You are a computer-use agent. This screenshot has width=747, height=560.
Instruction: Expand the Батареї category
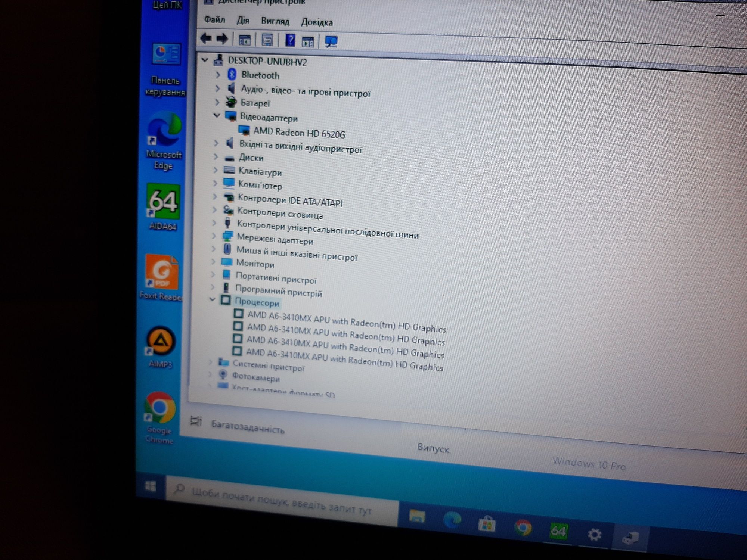click(x=217, y=102)
